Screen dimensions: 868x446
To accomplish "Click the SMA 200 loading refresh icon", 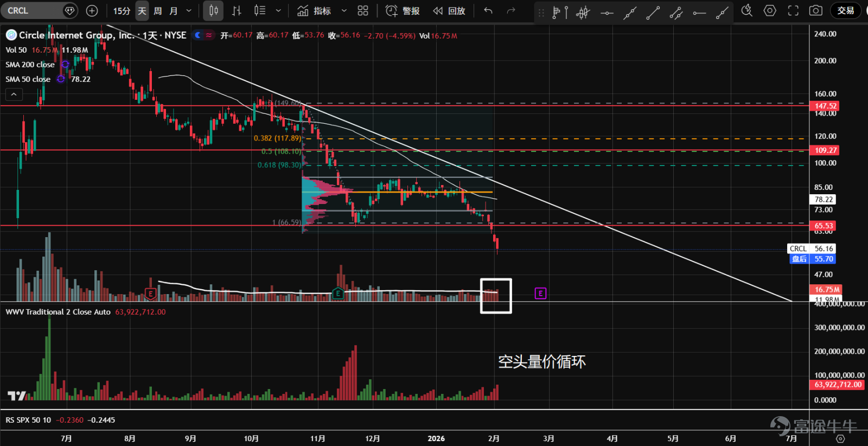I will (65, 65).
